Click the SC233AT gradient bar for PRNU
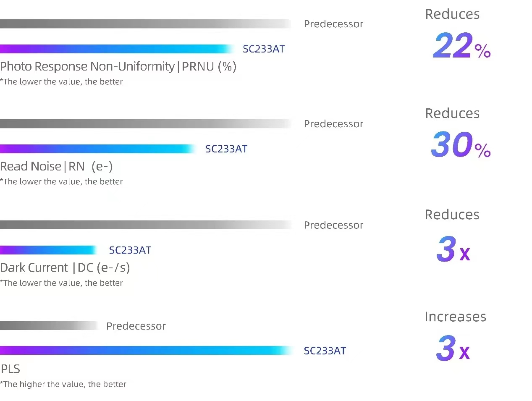 (x=117, y=49)
